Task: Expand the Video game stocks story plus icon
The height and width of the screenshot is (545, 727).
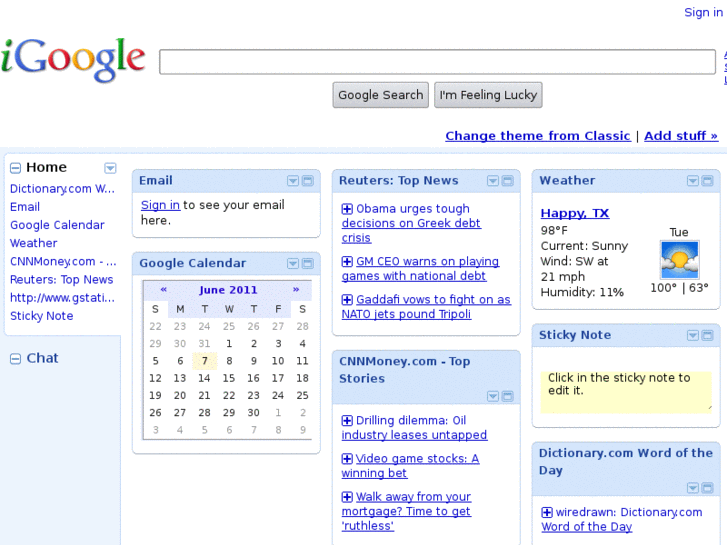Action: (x=347, y=459)
